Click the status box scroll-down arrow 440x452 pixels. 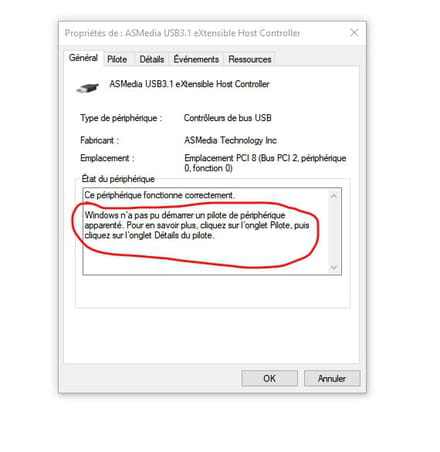(334, 267)
